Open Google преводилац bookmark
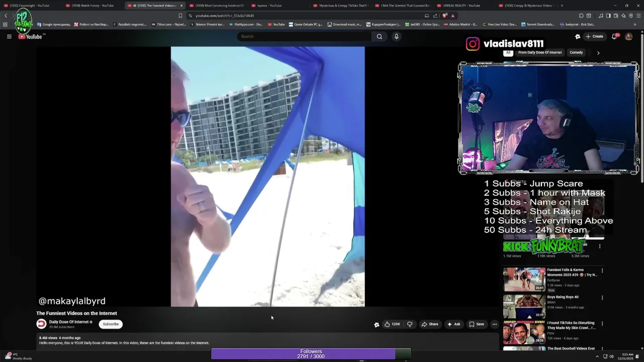This screenshot has height=362, width=644. point(53,24)
